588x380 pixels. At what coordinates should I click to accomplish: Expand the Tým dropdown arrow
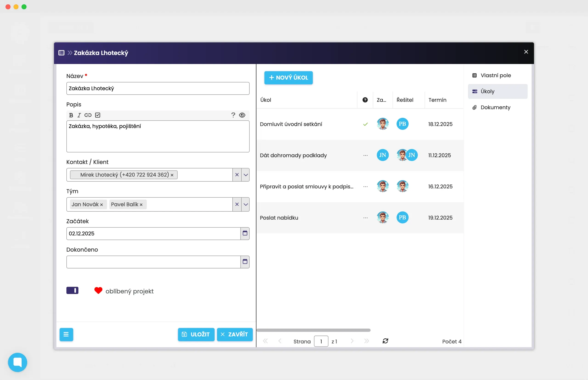(x=245, y=204)
